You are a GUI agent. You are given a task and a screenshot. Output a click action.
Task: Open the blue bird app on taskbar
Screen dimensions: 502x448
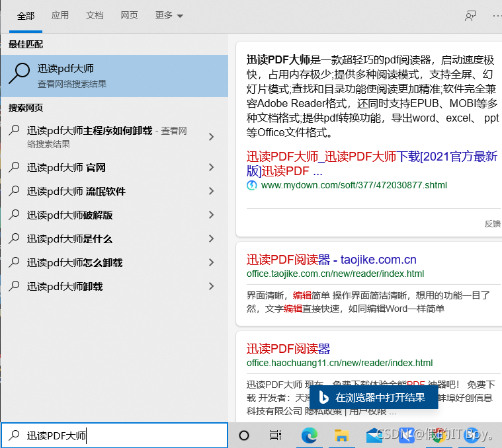pyautogui.click(x=407, y=435)
